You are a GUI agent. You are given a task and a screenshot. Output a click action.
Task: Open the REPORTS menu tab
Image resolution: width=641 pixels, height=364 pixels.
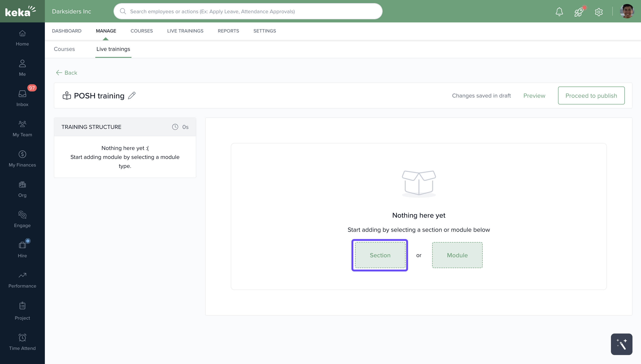228,31
